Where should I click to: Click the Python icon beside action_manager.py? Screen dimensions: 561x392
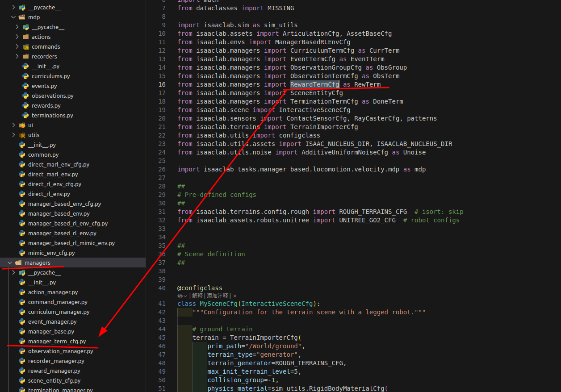pyautogui.click(x=22, y=292)
